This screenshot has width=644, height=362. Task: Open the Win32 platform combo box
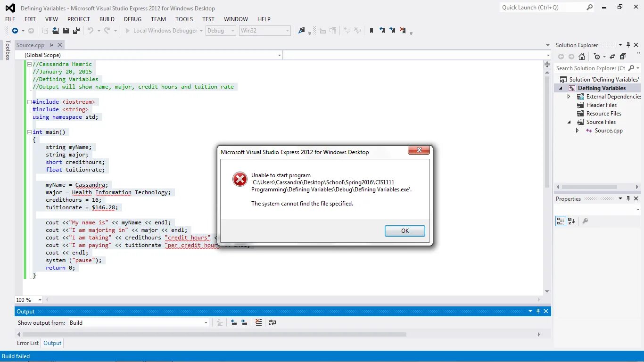264,31
